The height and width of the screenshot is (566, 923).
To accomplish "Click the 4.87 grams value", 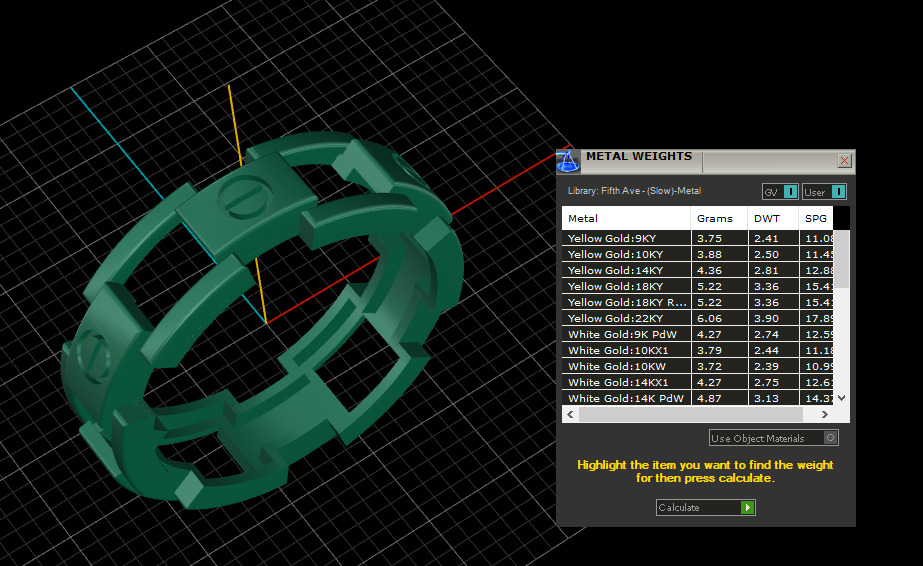I will pyautogui.click(x=709, y=398).
